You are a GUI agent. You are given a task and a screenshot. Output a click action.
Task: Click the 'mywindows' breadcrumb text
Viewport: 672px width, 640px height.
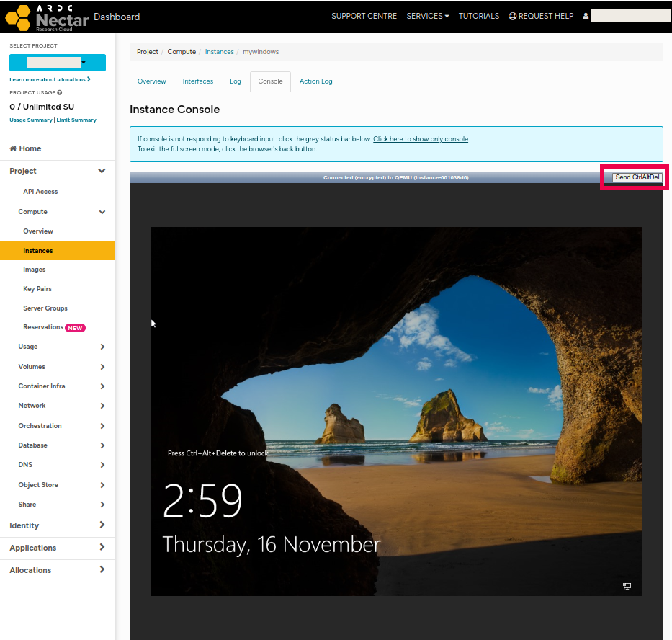[x=261, y=52]
